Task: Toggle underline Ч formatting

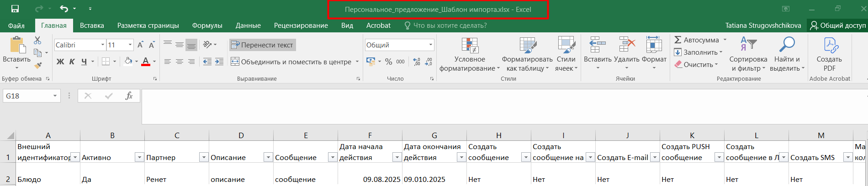Action: click(84, 62)
